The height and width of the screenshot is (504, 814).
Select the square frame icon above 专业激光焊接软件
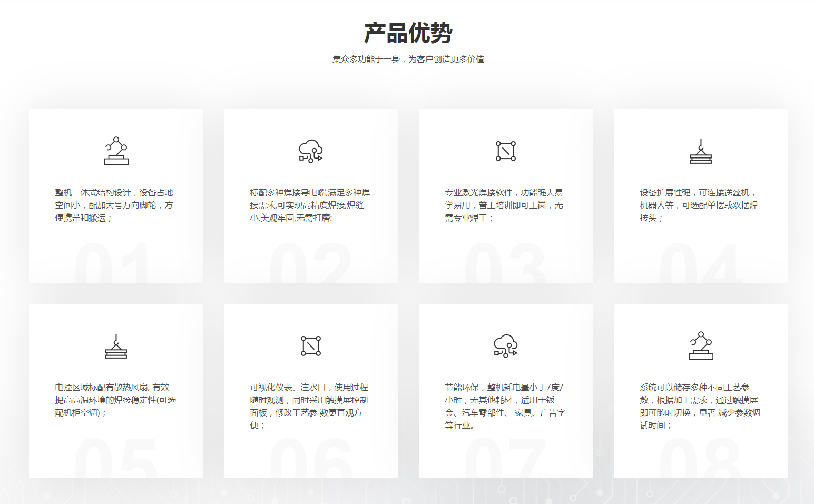pyautogui.click(x=506, y=151)
